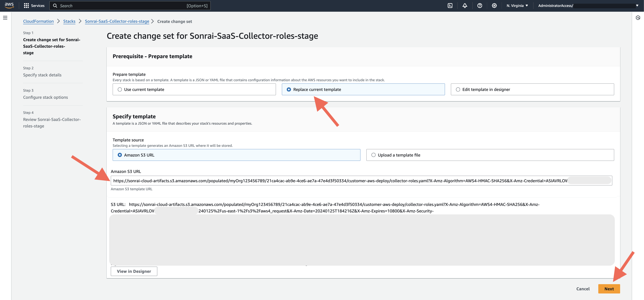
Task: Click the Amazon S3 template URL hint text
Action: pyautogui.click(x=132, y=189)
